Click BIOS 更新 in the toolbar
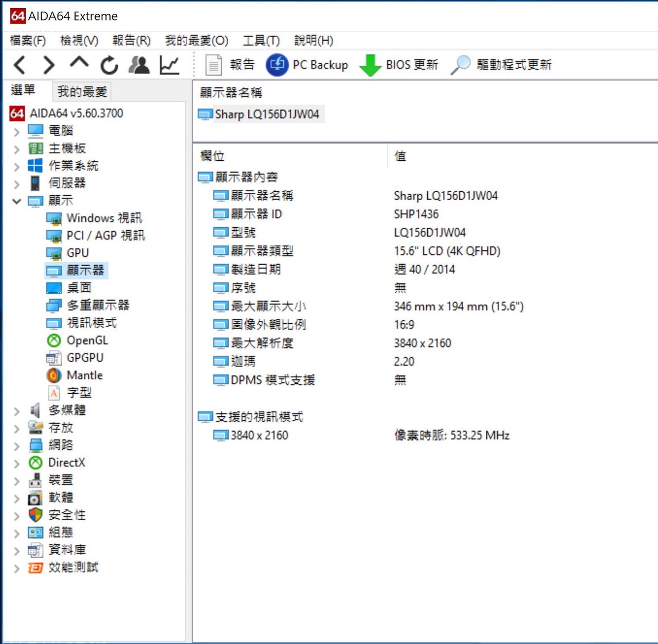Viewport: 658px width, 644px height. click(398, 65)
